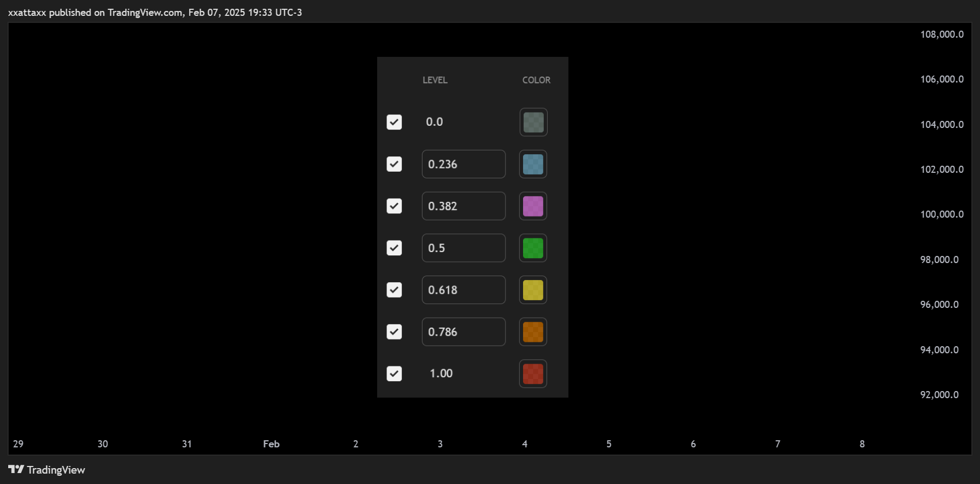
Task: Click the 29 date axis label
Action: click(x=18, y=444)
